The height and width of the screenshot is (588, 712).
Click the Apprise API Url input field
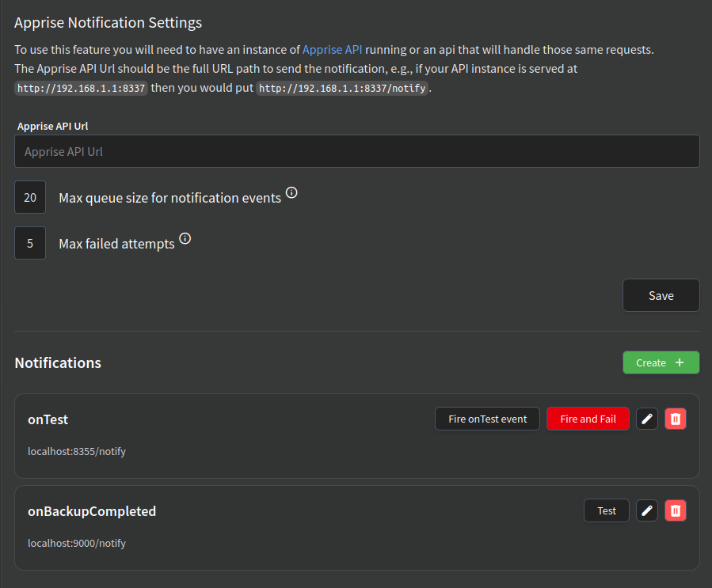click(356, 151)
